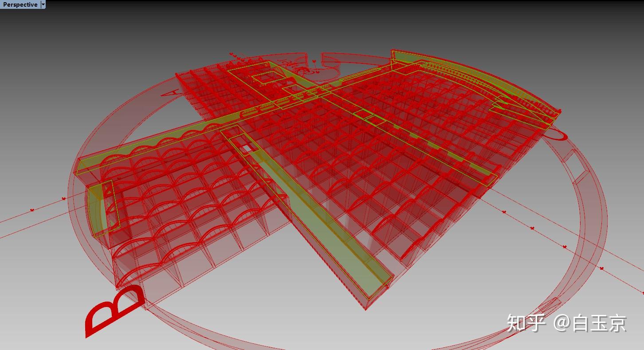Open the Perspective viewport dropdown arrow

43,4
